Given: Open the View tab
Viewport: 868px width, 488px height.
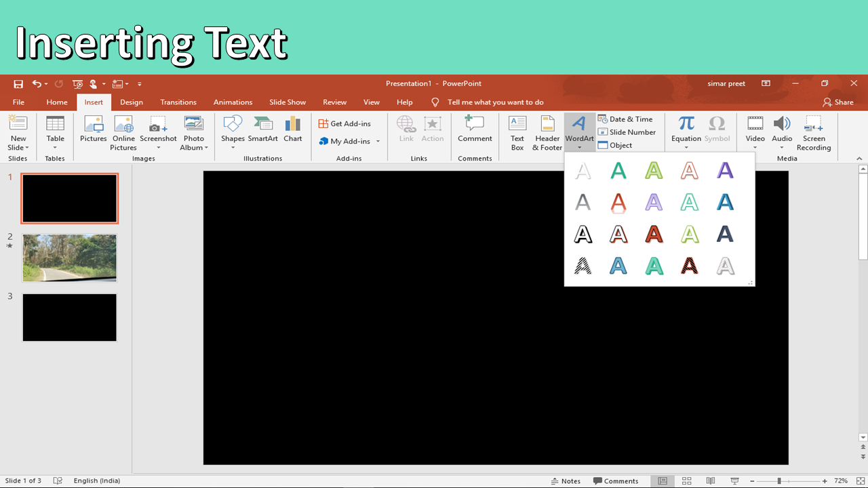Looking at the screenshot, I should 372,102.
